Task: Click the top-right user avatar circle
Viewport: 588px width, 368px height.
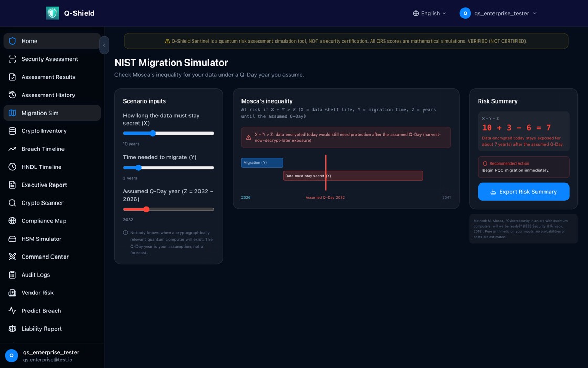Action: click(465, 13)
